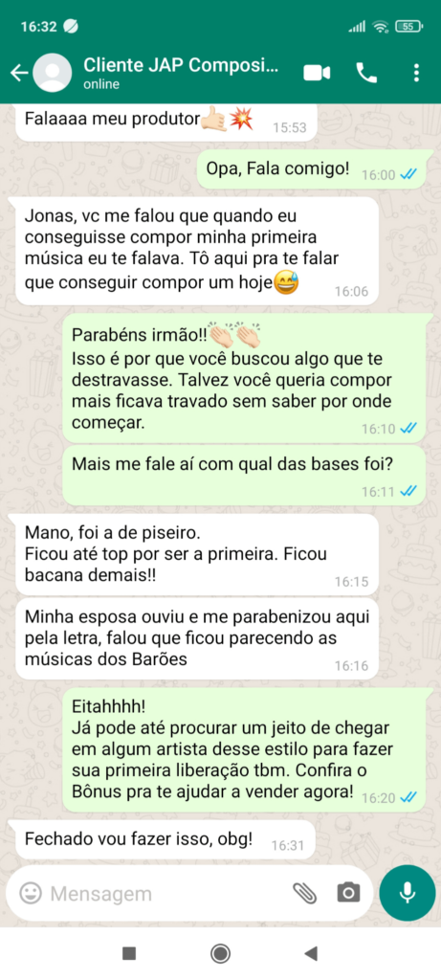Open Cliente JAP Composi... contact info

180,72
